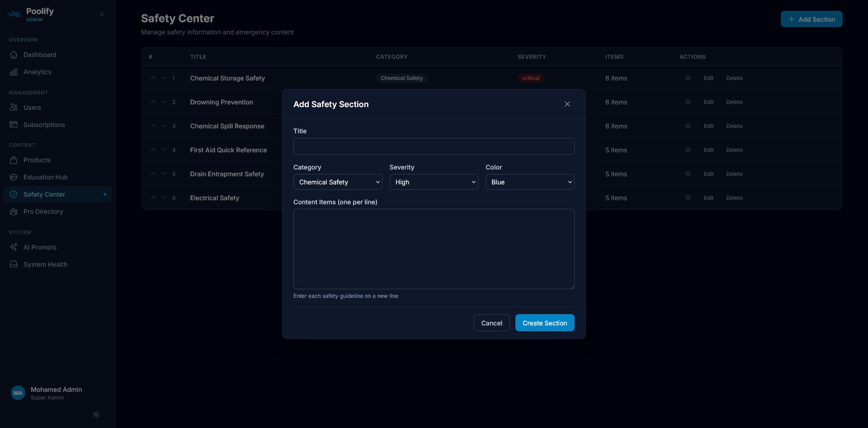The height and width of the screenshot is (428, 868).
Task: Click the Poolify logo wave icon
Action: [x=14, y=14]
